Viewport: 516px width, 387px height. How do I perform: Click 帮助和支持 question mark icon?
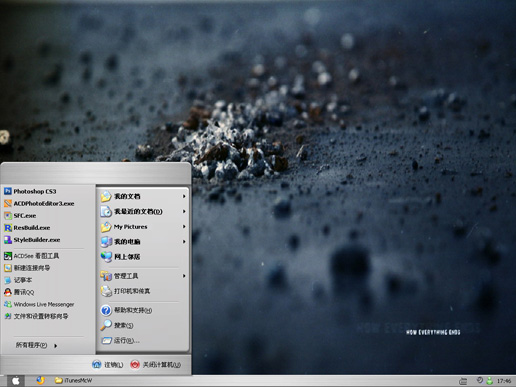[106, 310]
